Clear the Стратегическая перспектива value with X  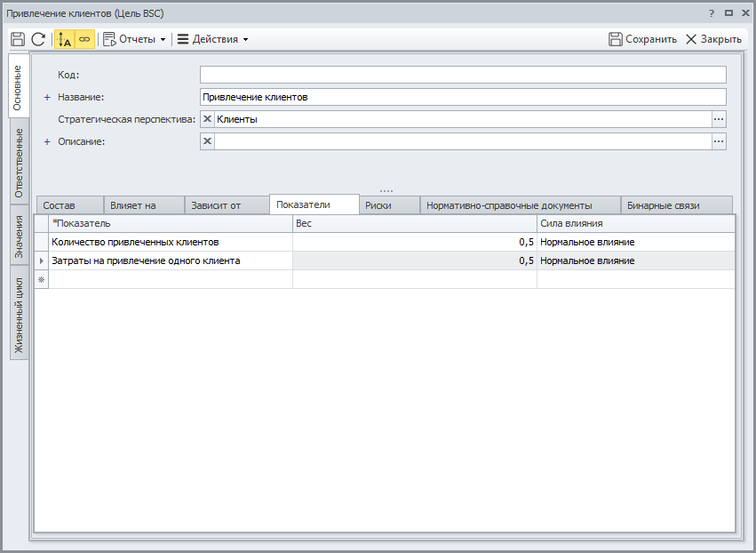[x=208, y=119]
